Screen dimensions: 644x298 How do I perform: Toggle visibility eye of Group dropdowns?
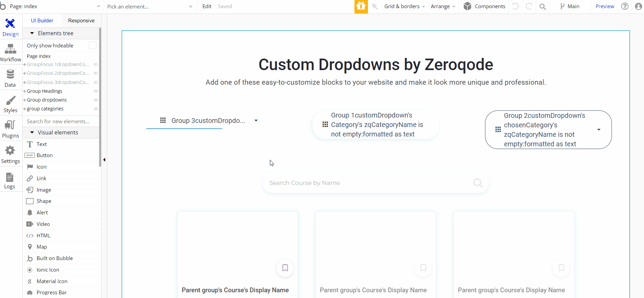96,100
